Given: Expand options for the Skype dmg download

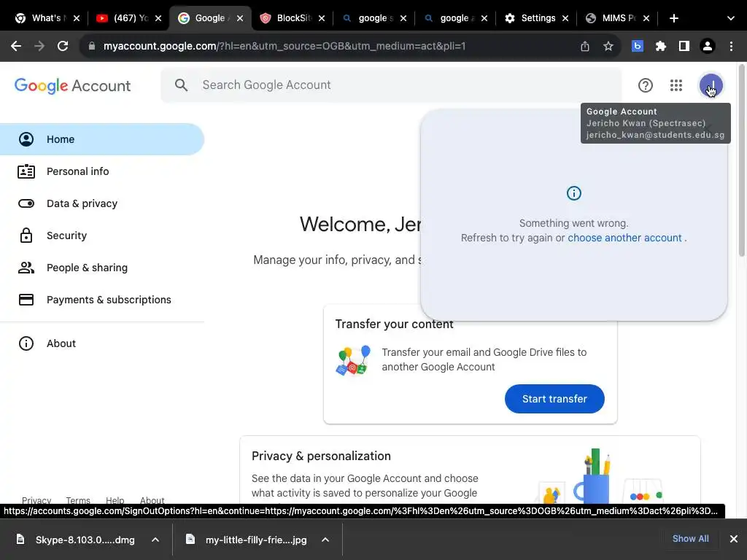Looking at the screenshot, I should 155,540.
